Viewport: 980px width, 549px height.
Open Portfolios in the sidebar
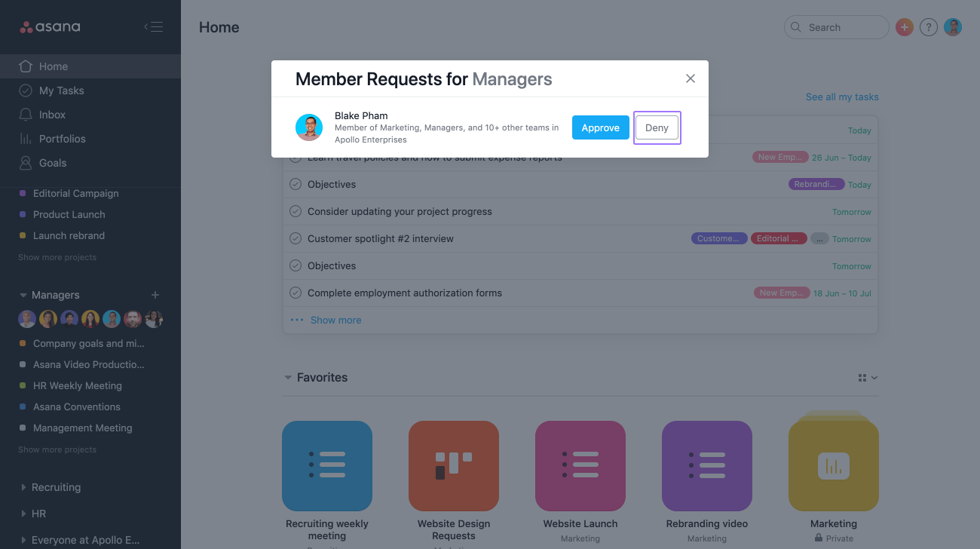[x=90, y=139]
